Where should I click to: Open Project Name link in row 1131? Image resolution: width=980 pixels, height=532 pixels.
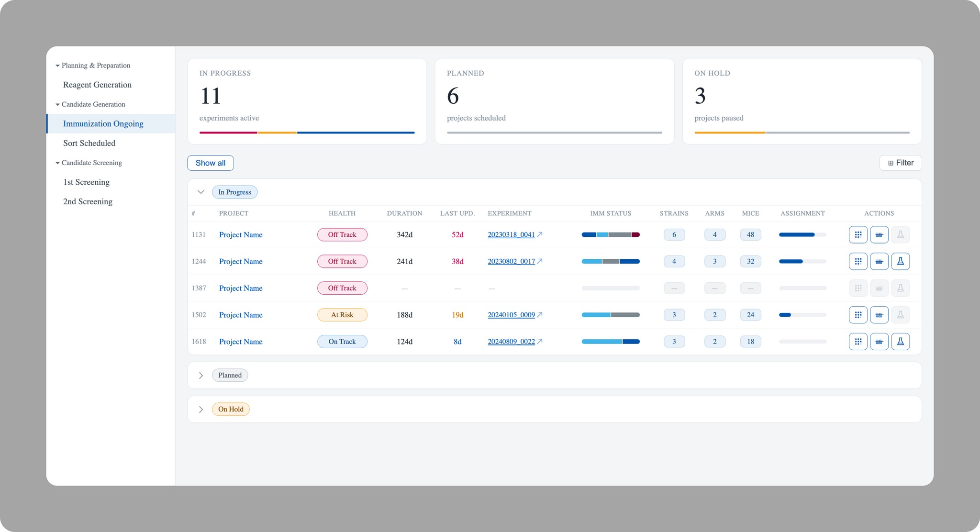241,234
